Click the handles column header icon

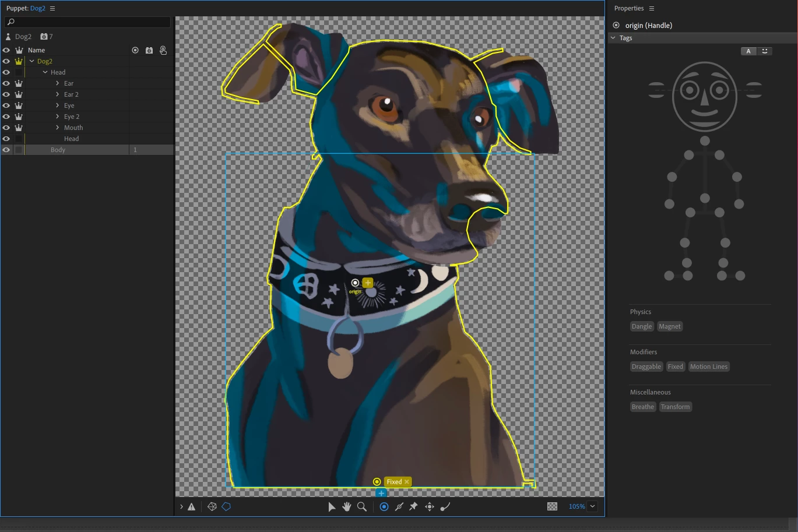tap(135, 50)
